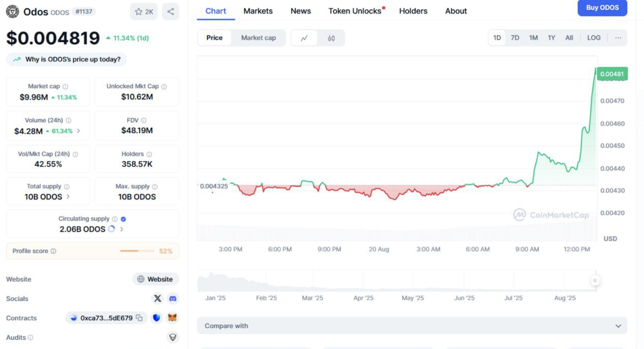Open the Discord social link
This screenshot has width=644, height=349.
[173, 298]
